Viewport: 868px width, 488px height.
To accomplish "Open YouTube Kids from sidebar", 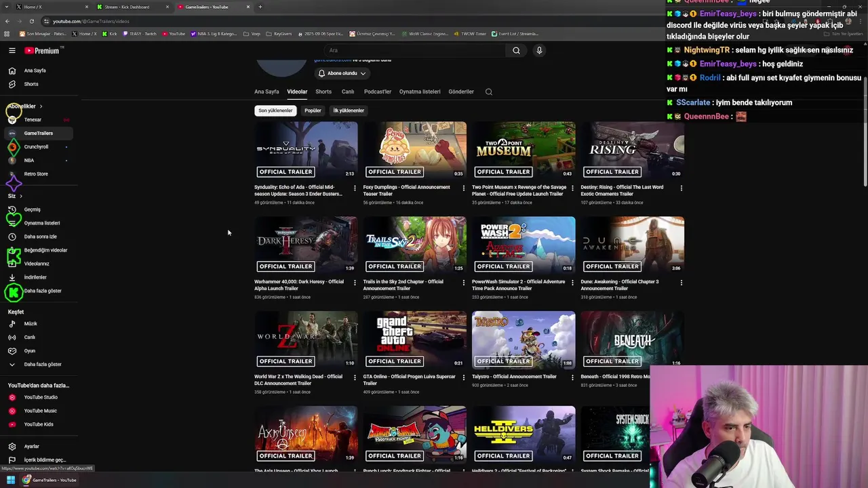I will click(39, 424).
